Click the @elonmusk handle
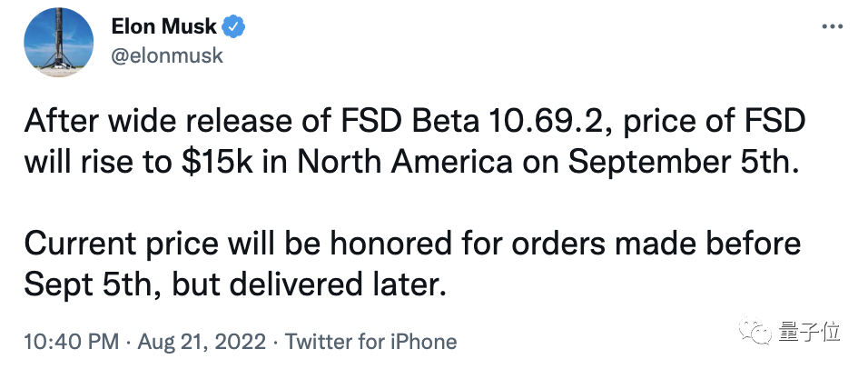Viewport: 868px width, 369px height. [x=166, y=55]
